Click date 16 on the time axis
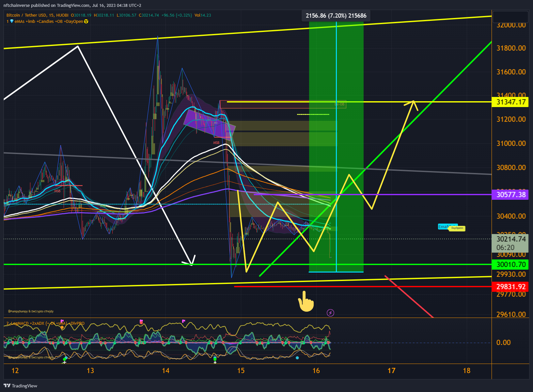 pyautogui.click(x=316, y=371)
